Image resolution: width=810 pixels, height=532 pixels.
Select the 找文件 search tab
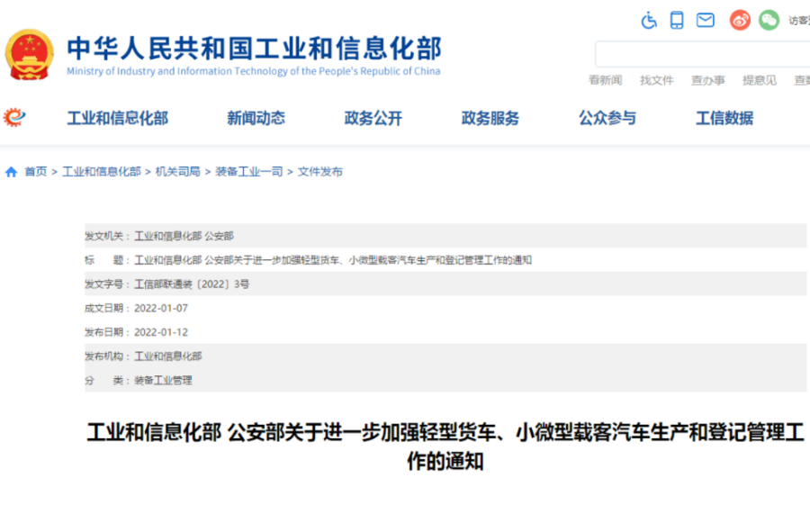point(657,80)
